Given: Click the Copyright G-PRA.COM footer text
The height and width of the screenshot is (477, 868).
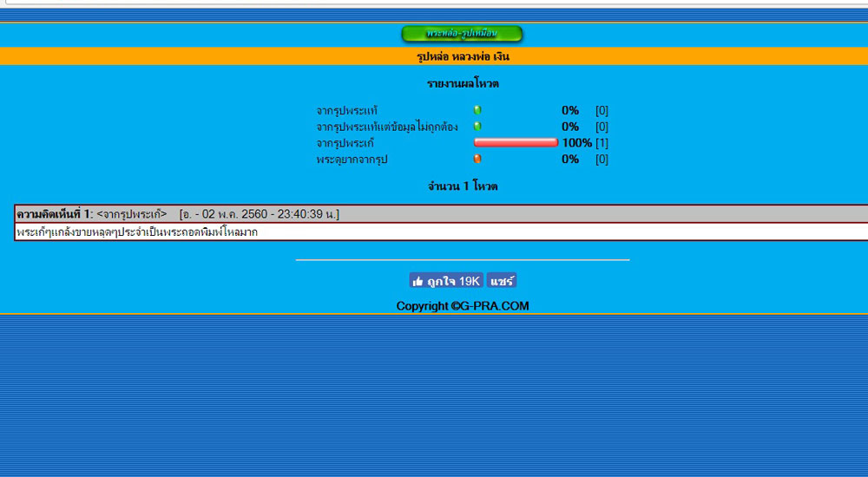Looking at the screenshot, I should [x=463, y=306].
